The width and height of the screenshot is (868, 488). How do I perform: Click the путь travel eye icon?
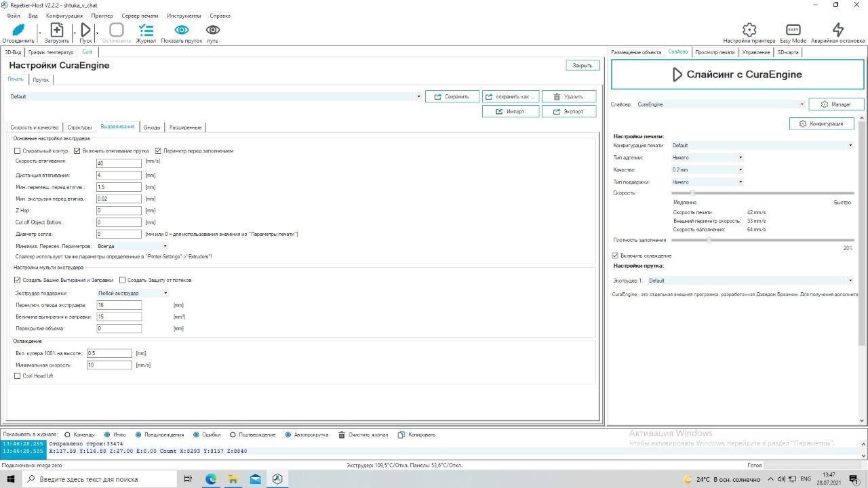[213, 30]
